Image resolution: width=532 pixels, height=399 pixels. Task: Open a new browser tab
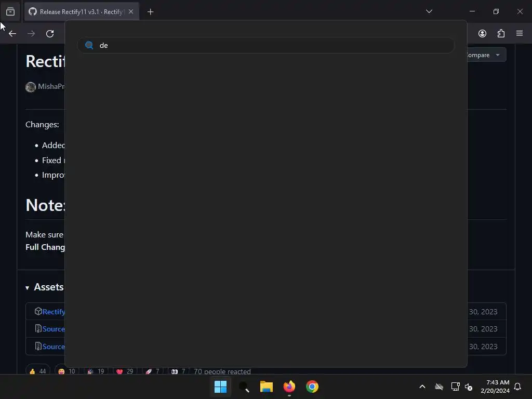tap(150, 12)
